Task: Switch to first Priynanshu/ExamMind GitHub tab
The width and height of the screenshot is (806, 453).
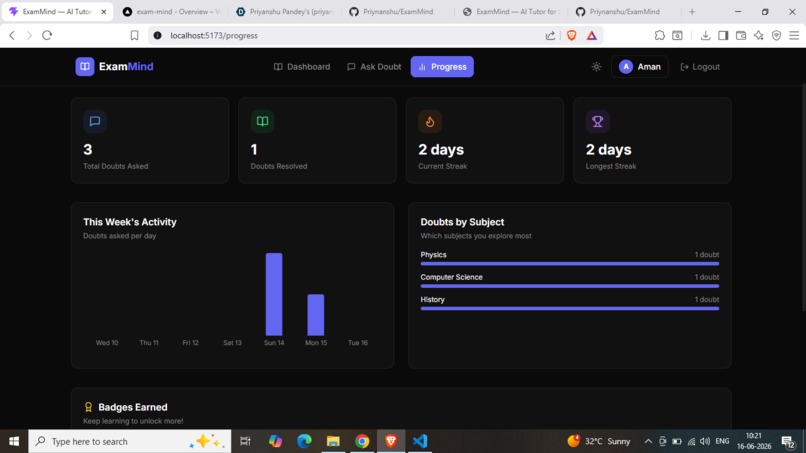Action: (x=398, y=11)
